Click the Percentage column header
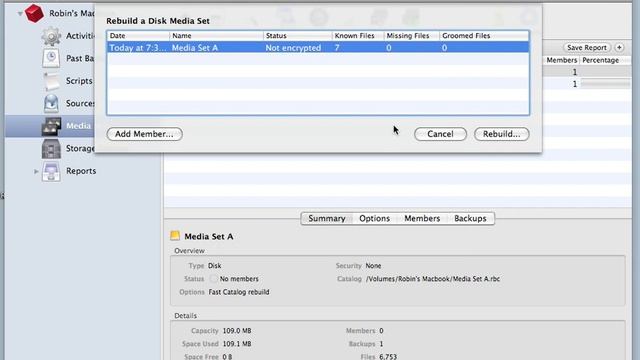 tap(605, 60)
